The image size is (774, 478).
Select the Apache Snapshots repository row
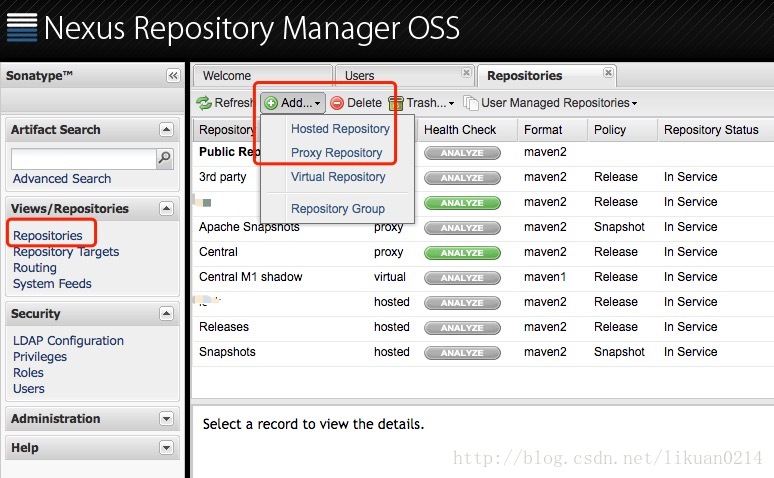point(483,227)
